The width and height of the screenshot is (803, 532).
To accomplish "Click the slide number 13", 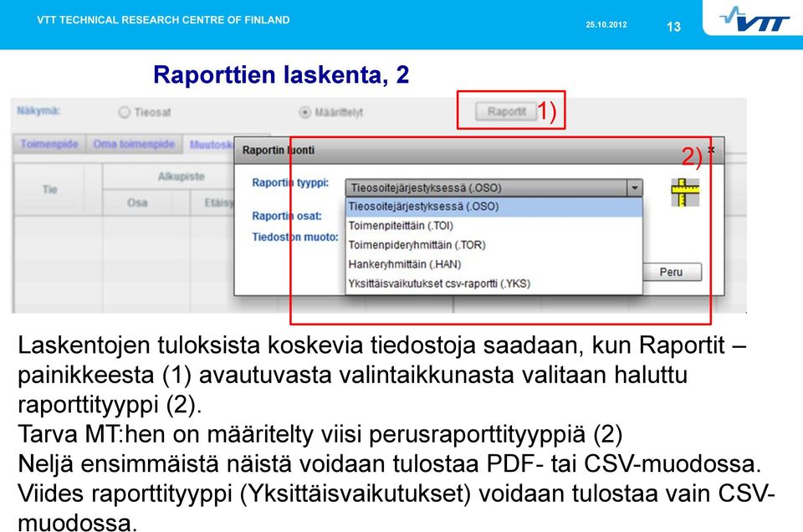I will [673, 27].
